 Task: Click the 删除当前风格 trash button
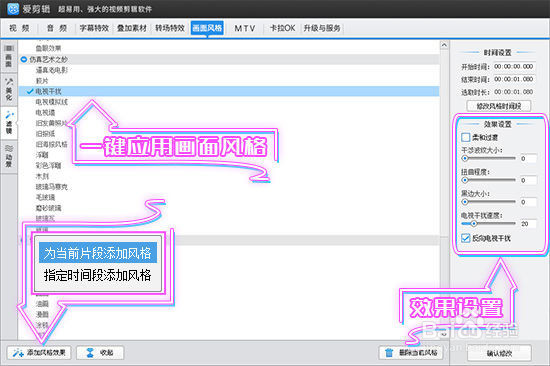411,353
